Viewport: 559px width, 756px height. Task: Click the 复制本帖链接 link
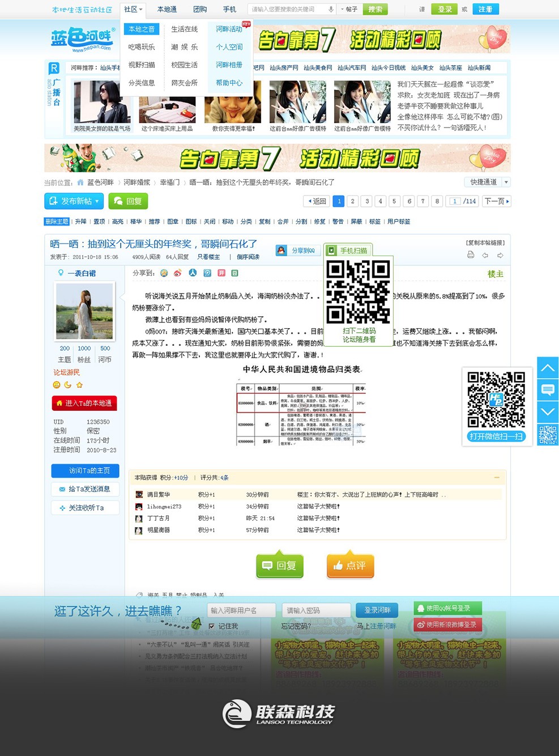click(485, 243)
